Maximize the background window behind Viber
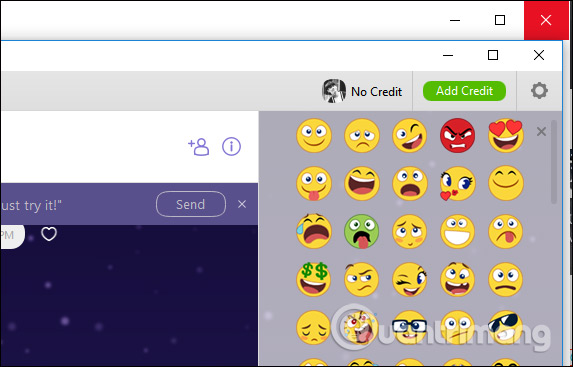 (500, 20)
